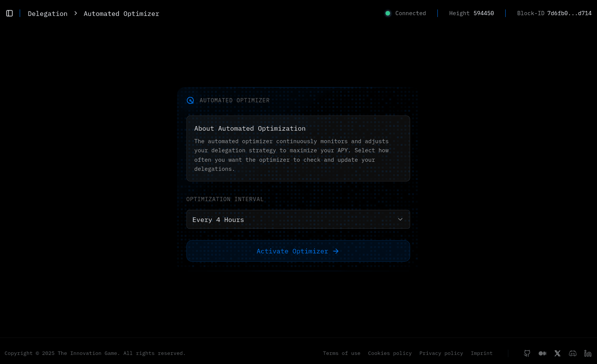Click the Automated Optimizer header icon
Image resolution: width=597 pixels, height=364 pixels.
point(190,100)
